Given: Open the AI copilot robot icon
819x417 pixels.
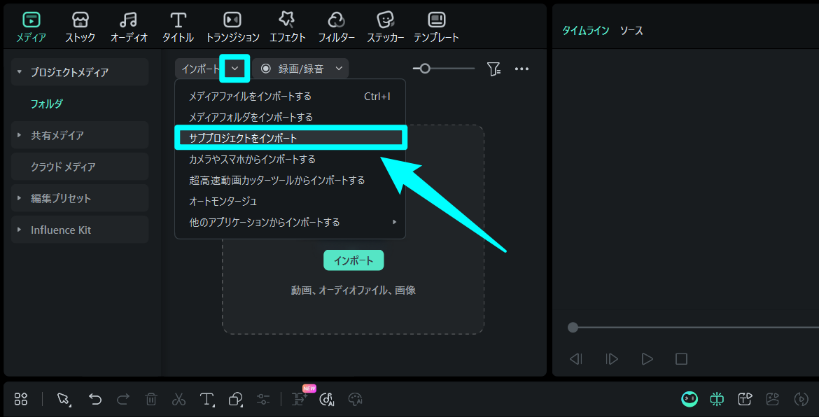Looking at the screenshot, I should [689, 399].
